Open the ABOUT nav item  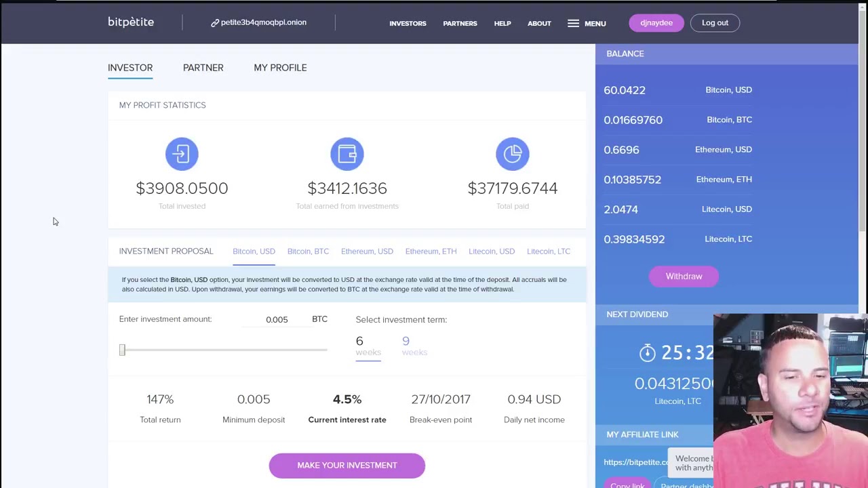539,23
